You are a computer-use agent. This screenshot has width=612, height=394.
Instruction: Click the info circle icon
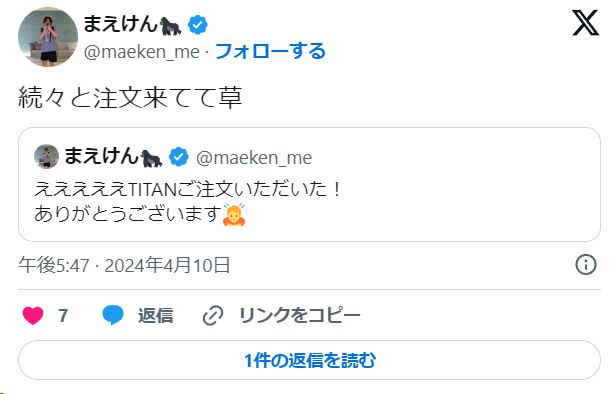585,265
